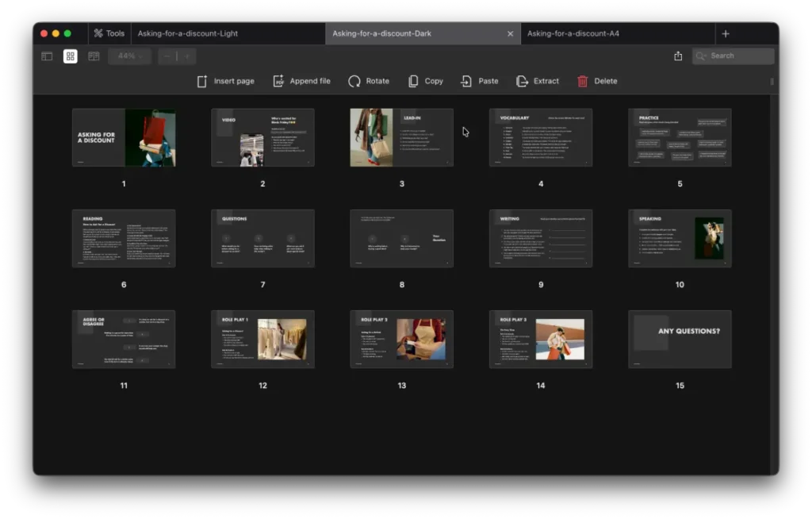Click the Copy pages icon
Viewport: 812px width, 519px height.
click(x=413, y=81)
